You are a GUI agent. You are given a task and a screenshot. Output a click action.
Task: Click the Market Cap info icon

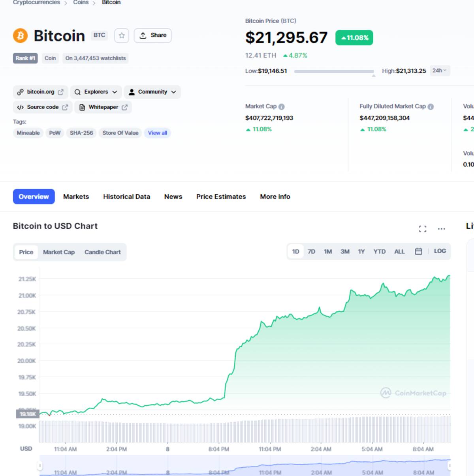click(x=282, y=107)
